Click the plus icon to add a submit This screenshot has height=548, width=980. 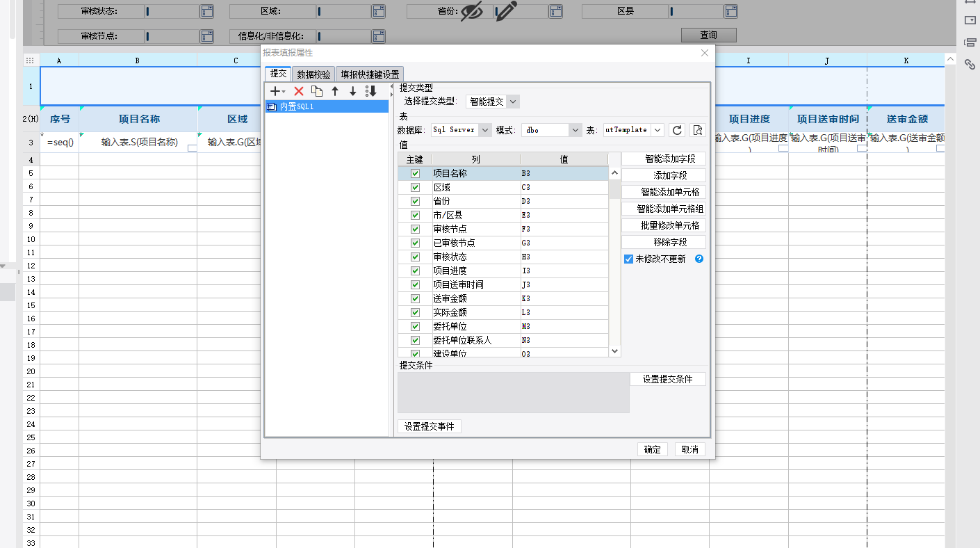(x=277, y=91)
